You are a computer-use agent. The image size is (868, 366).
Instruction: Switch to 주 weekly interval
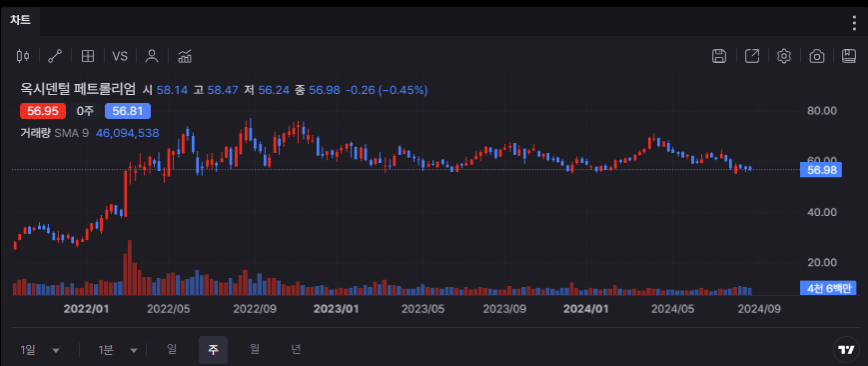tap(213, 350)
